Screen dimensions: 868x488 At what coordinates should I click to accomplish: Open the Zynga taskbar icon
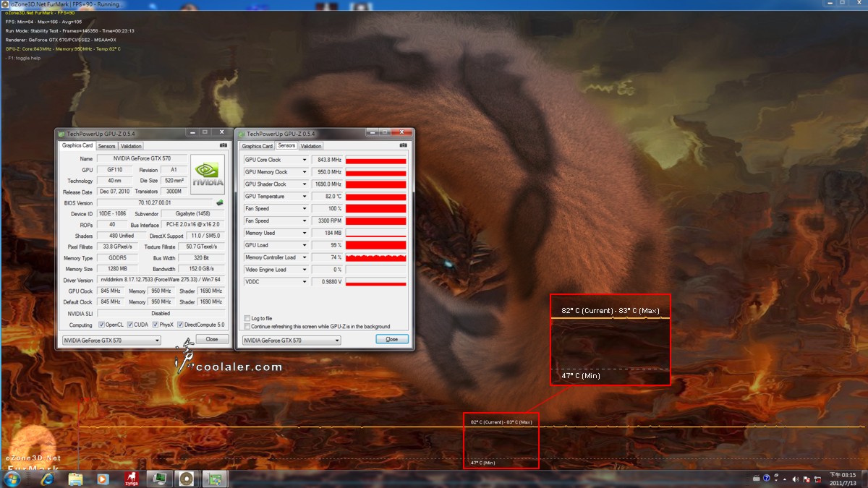[x=131, y=479]
